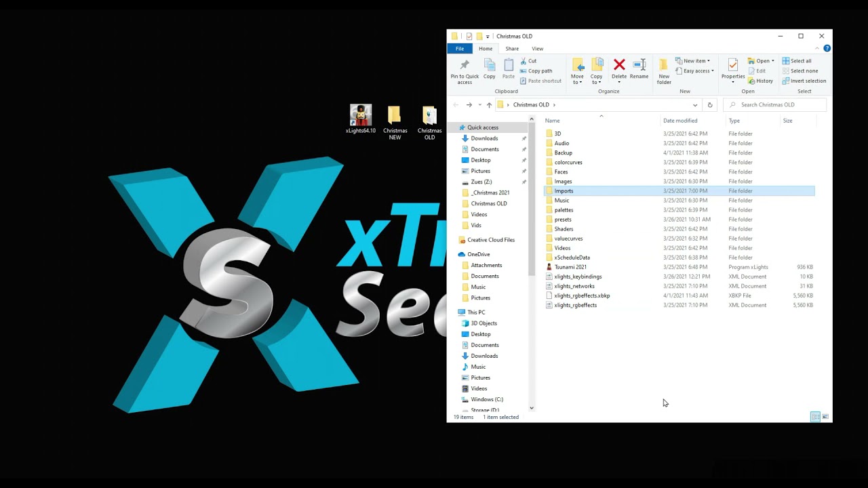Switch to Large icons view in status bar
Image resolution: width=868 pixels, height=488 pixels.
pos(825,417)
